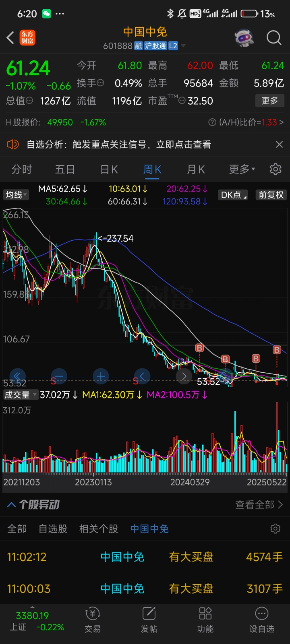This screenshot has width=290, height=644.
Task: Select the 周K tab
Action: click(x=152, y=169)
